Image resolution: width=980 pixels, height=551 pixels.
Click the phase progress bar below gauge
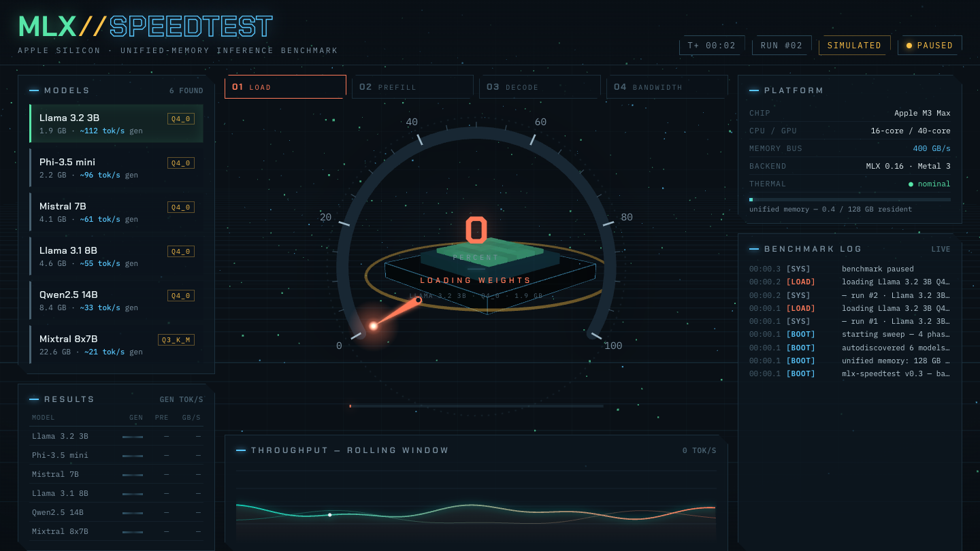pyautogui.click(x=476, y=406)
